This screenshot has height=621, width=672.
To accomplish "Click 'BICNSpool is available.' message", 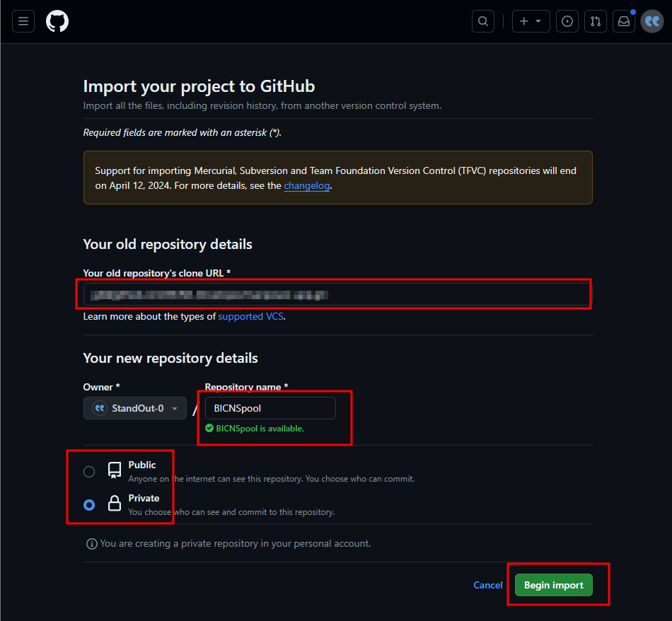I will 260,429.
